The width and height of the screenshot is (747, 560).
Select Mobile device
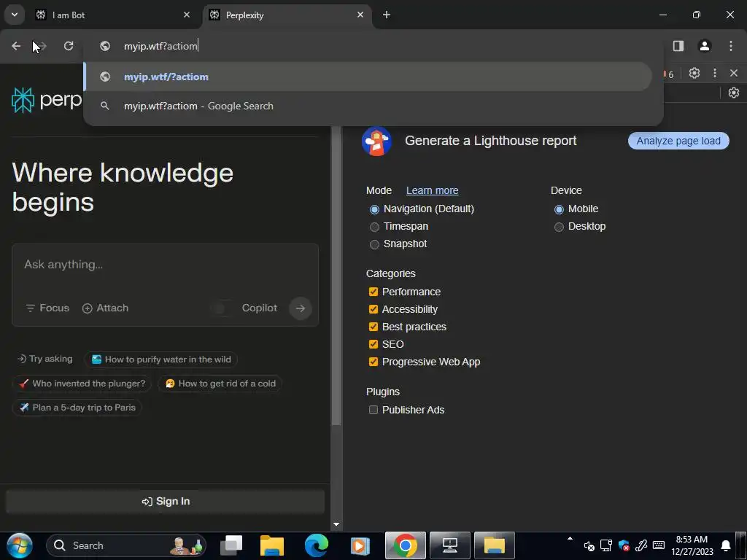(559, 209)
